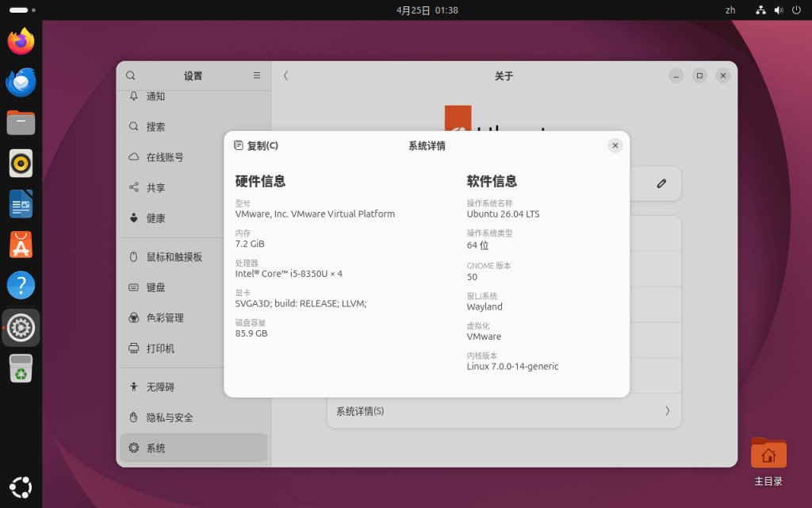The width and height of the screenshot is (812, 508).
Task: Launch Thunderbird mail from the dock
Action: (21, 82)
